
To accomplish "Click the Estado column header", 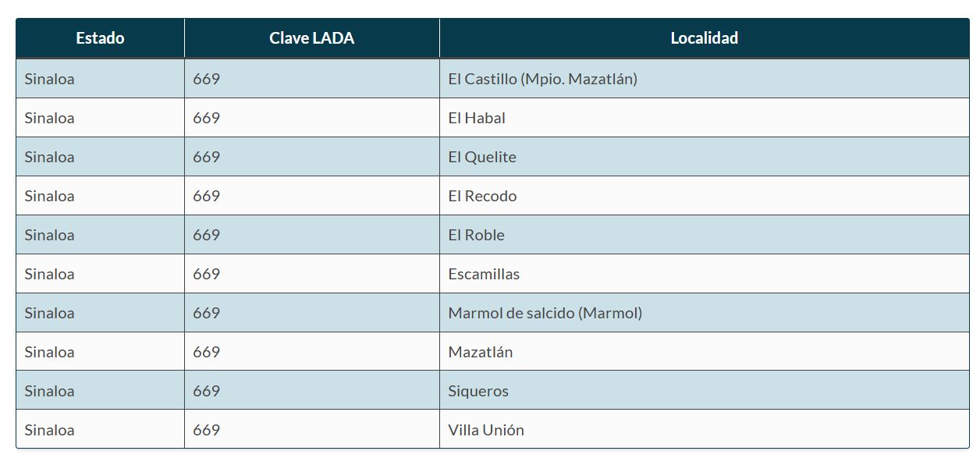I will click(100, 38).
